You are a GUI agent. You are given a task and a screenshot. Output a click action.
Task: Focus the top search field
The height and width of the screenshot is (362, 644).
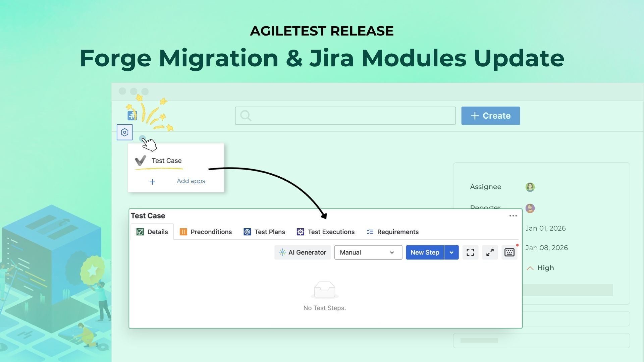tap(345, 116)
